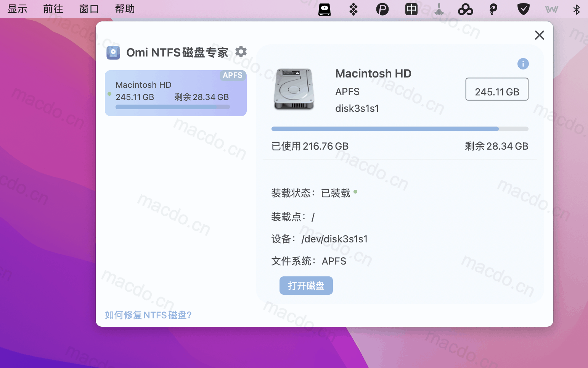Open the four-diamond icon in the menu bar
This screenshot has height=368, width=588.
pos(353,9)
